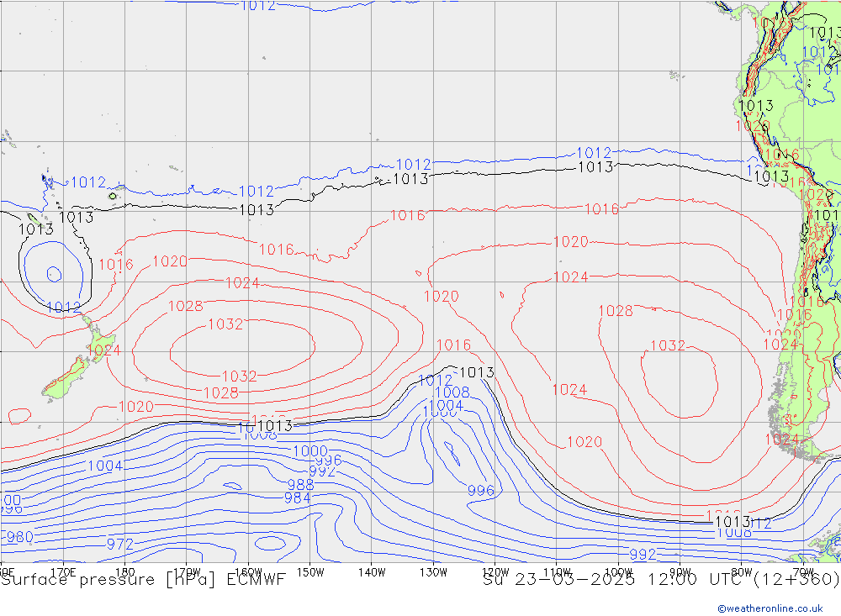Click the 110W longitude axis label
Image resolution: width=841 pixels, height=616 pixels.
(x=557, y=572)
